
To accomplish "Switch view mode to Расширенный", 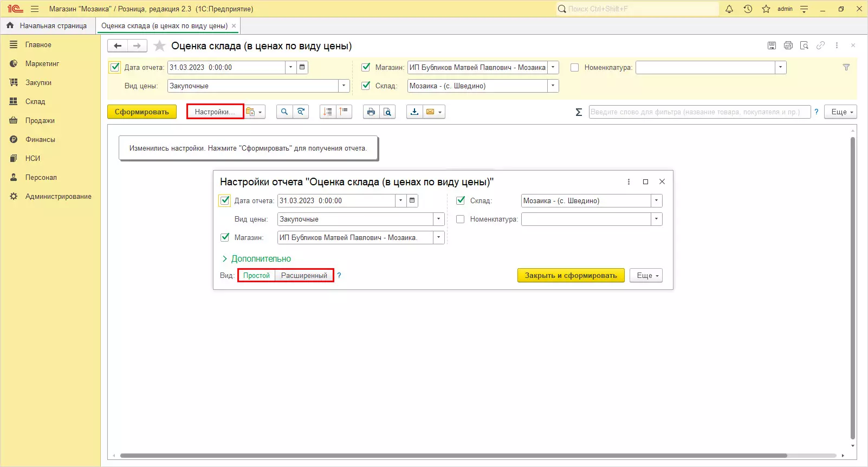I will pos(304,276).
